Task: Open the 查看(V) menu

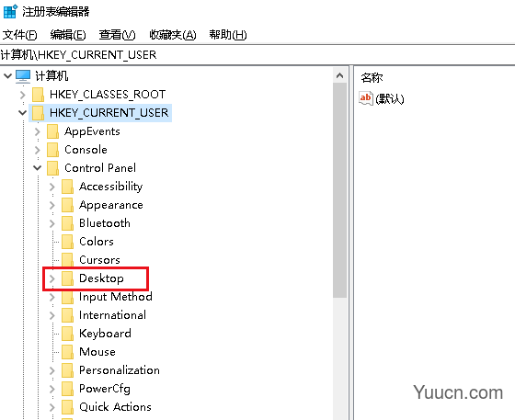Action: pos(118,34)
